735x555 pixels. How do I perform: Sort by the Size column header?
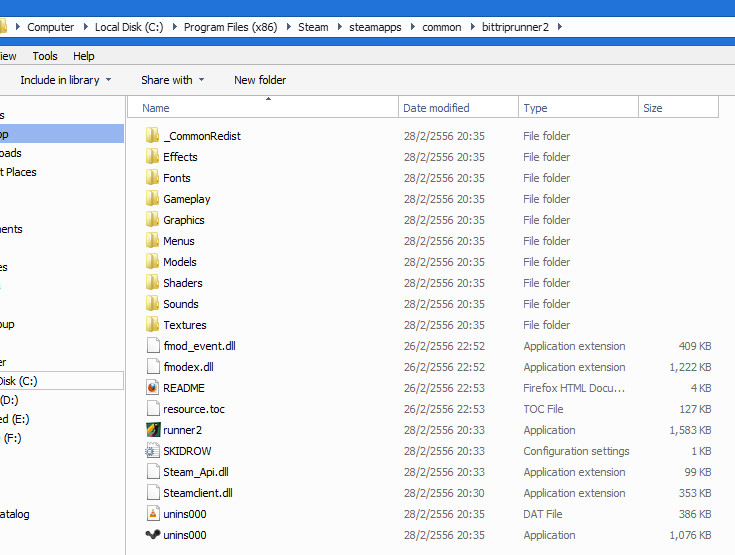(x=678, y=108)
